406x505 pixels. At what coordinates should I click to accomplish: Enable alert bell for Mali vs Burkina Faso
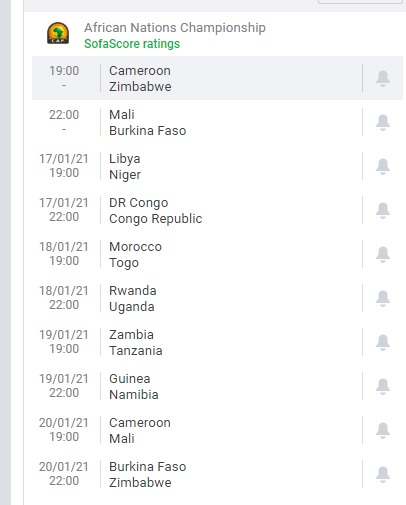tap(383, 123)
